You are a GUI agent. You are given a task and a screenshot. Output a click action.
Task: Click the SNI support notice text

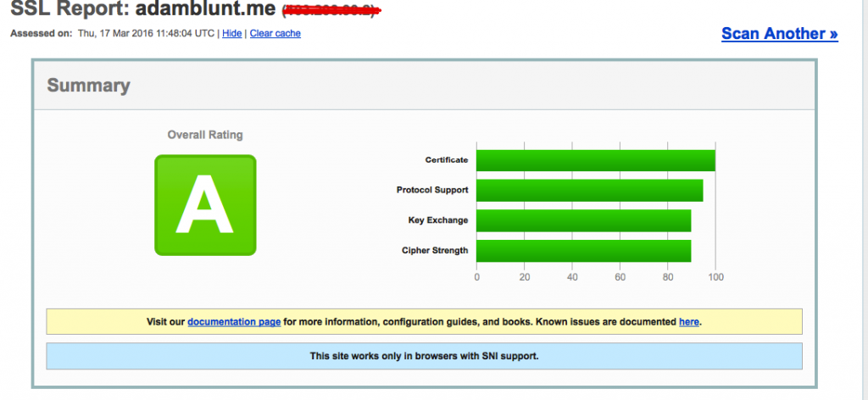click(424, 356)
